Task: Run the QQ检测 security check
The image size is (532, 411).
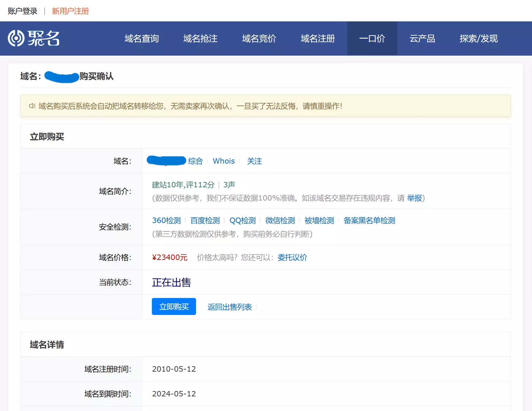Action: click(x=243, y=220)
